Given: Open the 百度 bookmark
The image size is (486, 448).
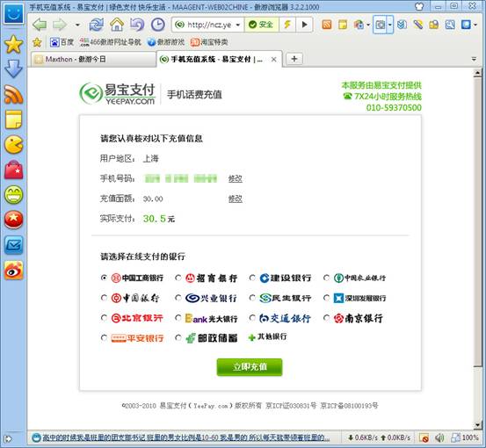Looking at the screenshot, I should 62,42.
